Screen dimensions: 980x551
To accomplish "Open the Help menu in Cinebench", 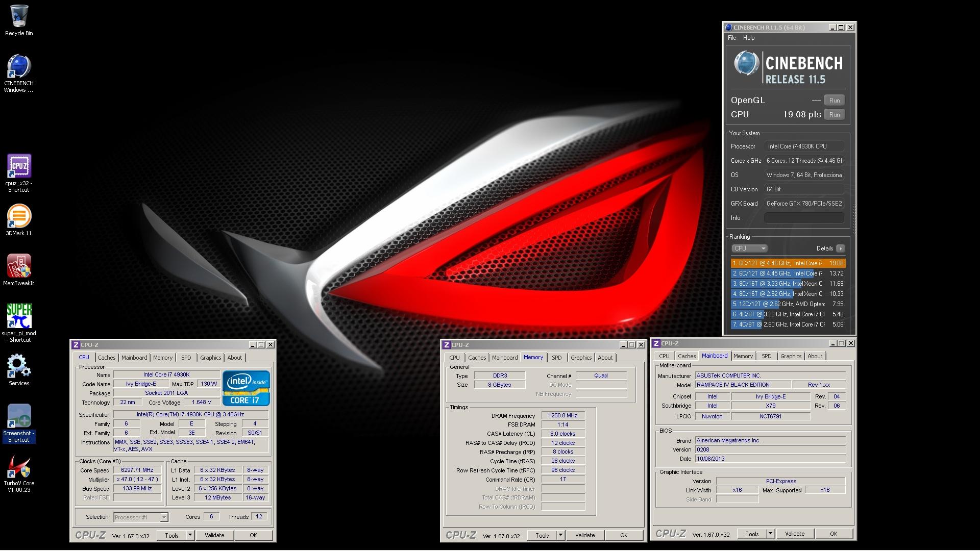I will coord(749,38).
